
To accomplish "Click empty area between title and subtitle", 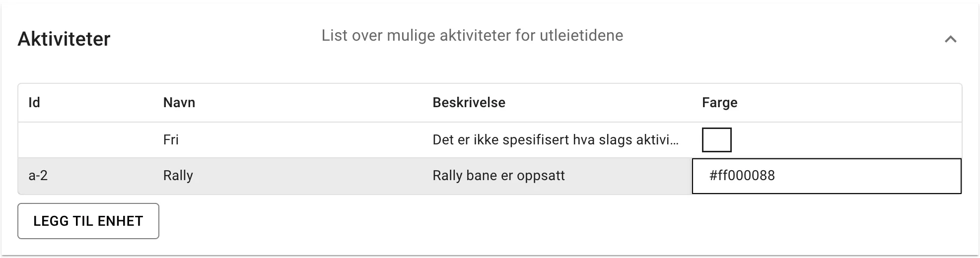I will click(213, 39).
